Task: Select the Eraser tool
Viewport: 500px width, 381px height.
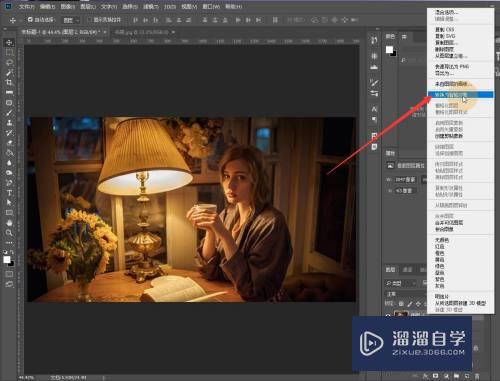Action: [9, 143]
